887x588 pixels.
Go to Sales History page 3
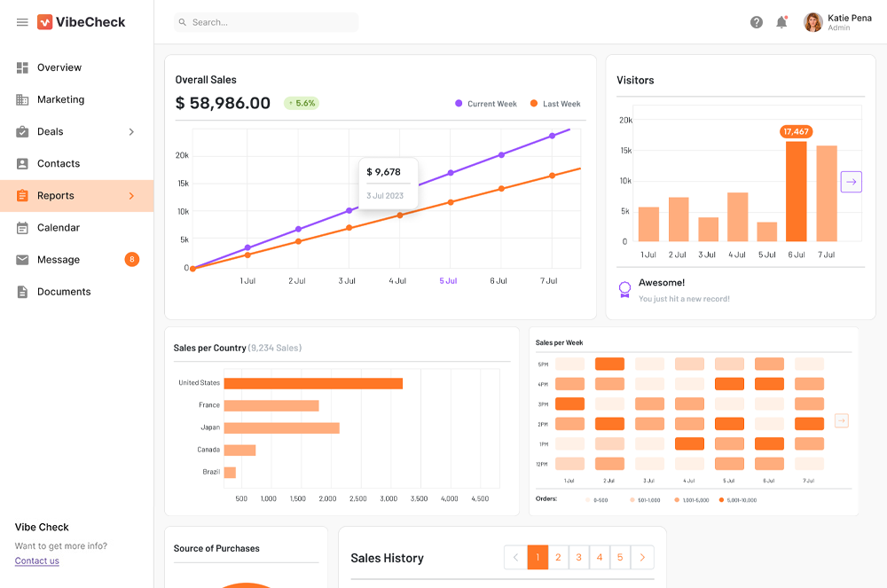578,558
